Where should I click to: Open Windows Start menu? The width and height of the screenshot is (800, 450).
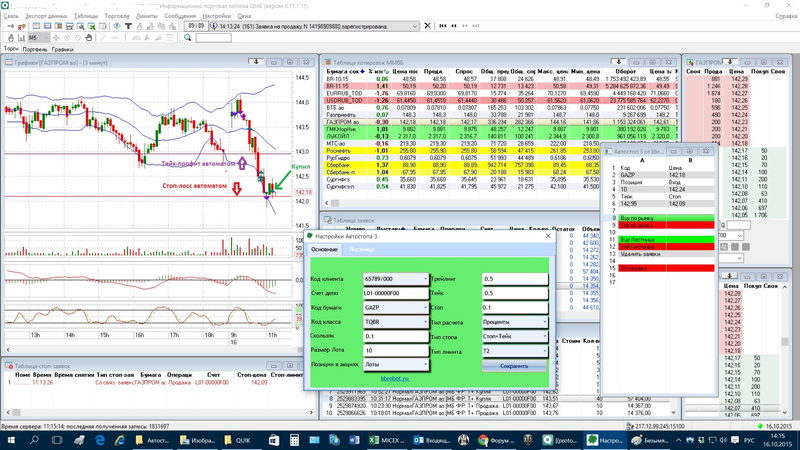(x=9, y=439)
